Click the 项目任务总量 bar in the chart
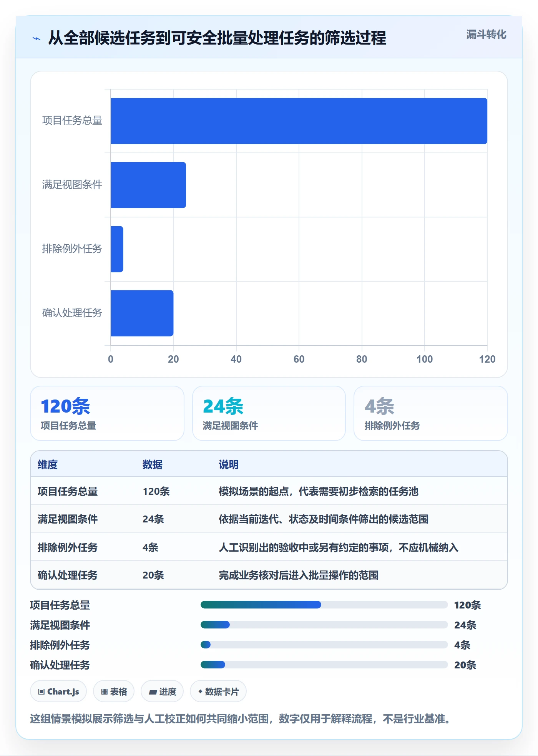The image size is (538, 756). pyautogui.click(x=299, y=121)
